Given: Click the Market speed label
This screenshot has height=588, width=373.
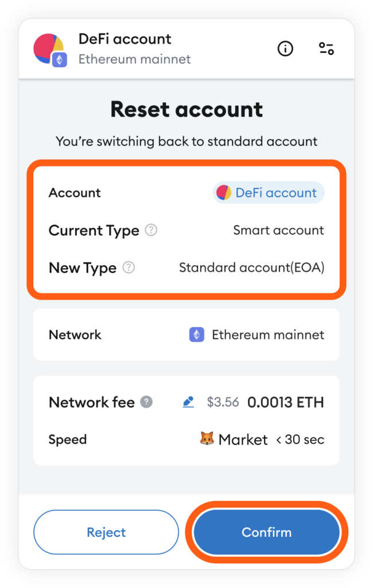Looking at the screenshot, I should pyautogui.click(x=243, y=439).
